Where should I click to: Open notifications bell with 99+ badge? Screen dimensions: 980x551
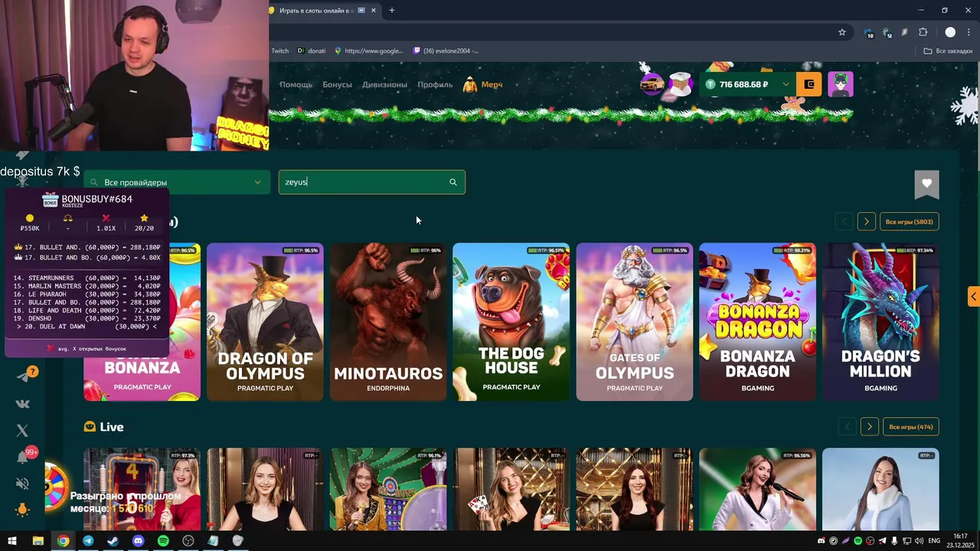(x=23, y=457)
